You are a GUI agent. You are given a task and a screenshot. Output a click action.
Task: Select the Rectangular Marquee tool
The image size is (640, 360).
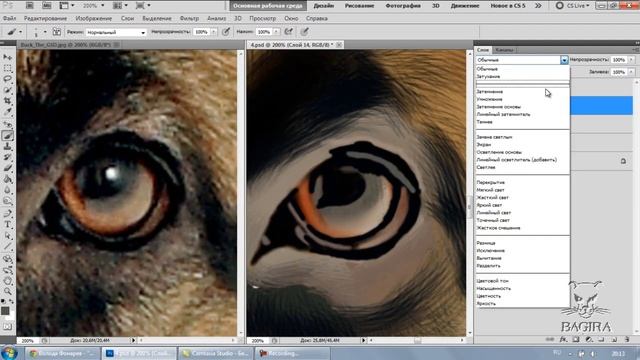coord(7,68)
